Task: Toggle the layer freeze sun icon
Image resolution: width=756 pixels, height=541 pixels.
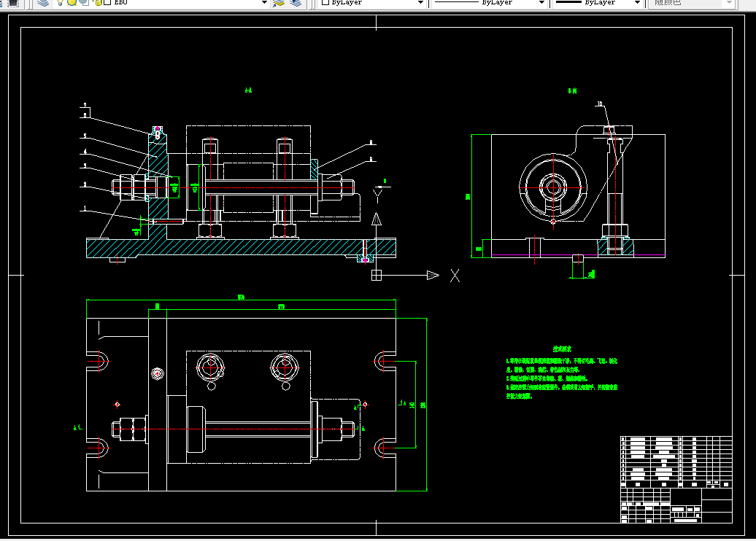Action: (x=72, y=2)
